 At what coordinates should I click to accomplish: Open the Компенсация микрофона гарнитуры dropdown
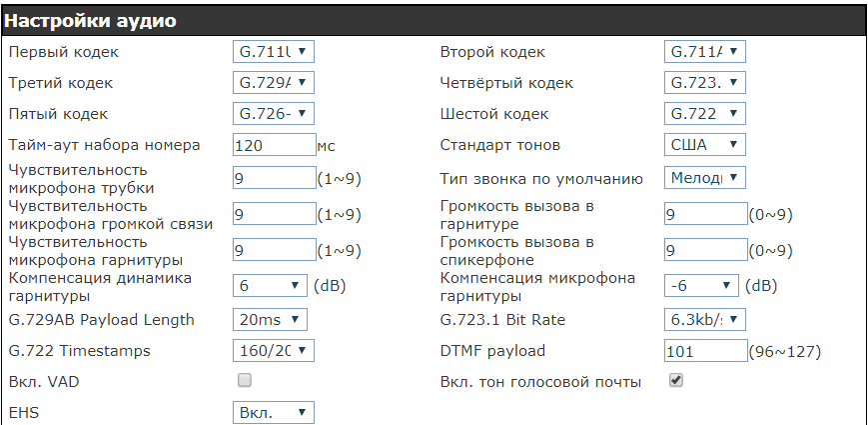click(x=702, y=286)
